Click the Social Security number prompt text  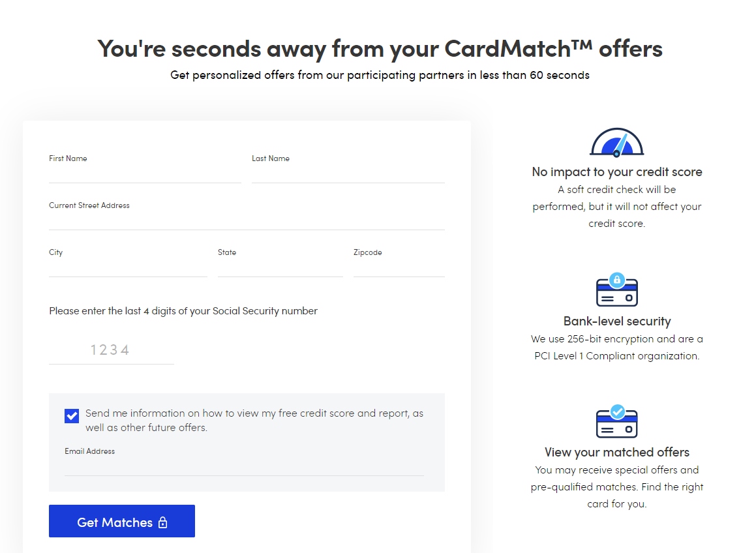[183, 311]
